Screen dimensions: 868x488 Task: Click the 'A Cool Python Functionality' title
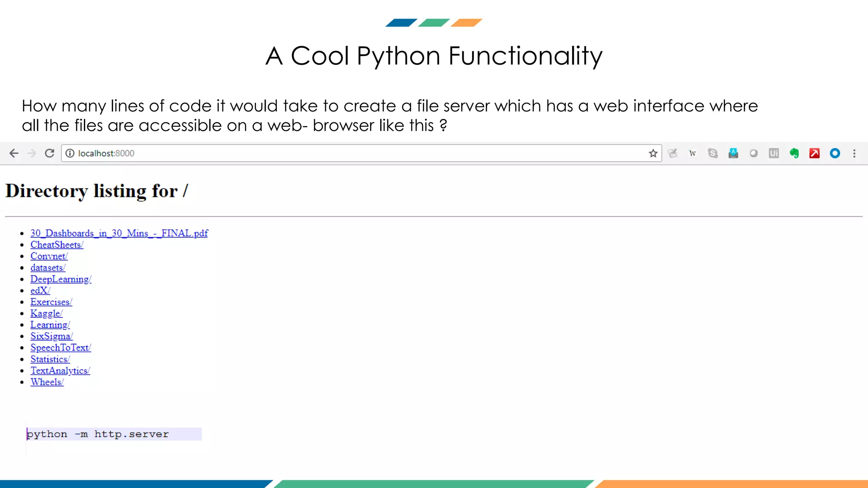click(x=434, y=56)
